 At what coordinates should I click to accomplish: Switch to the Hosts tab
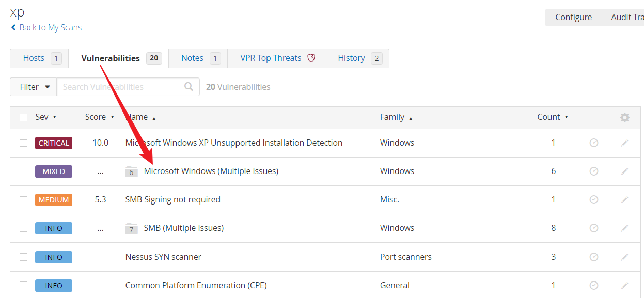point(39,58)
